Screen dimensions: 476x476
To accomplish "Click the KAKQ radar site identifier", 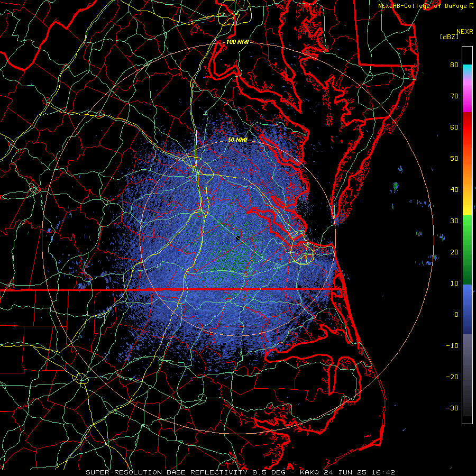I will 309,472.
